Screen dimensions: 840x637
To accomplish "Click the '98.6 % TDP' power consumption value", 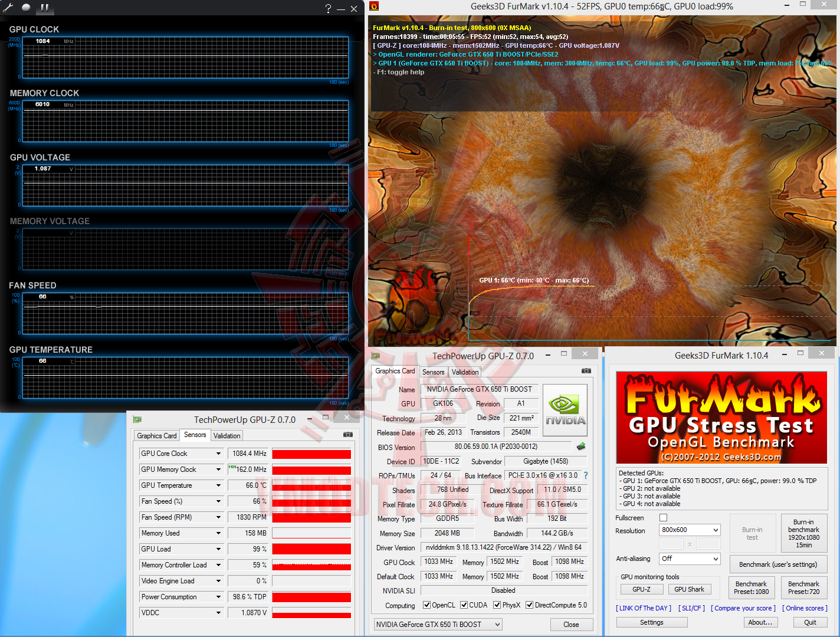I will point(248,597).
